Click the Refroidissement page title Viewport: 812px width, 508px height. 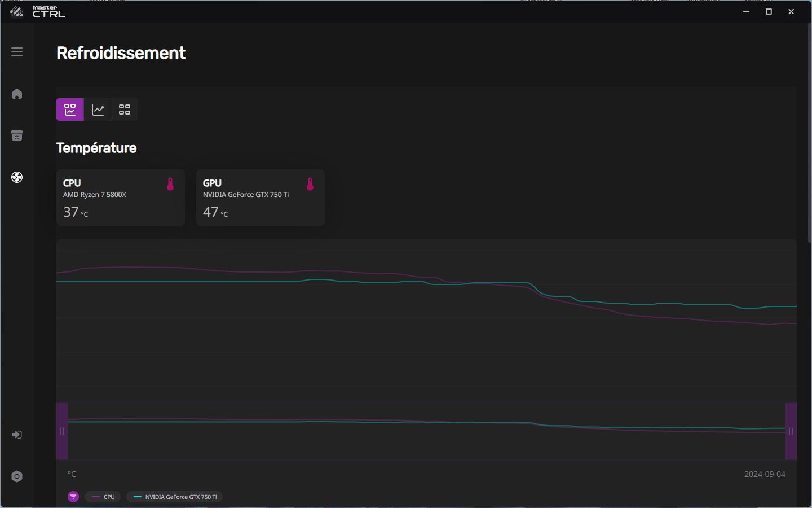(121, 53)
